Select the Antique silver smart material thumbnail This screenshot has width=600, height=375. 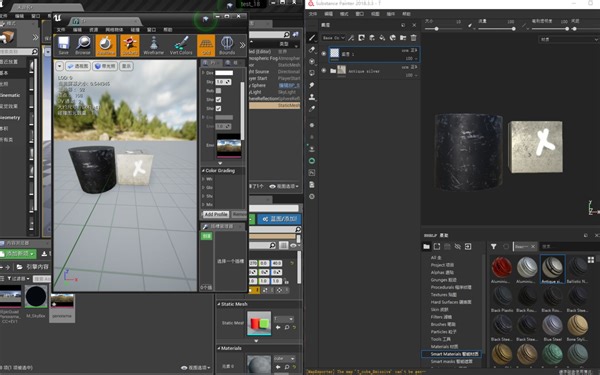pyautogui.click(x=552, y=269)
